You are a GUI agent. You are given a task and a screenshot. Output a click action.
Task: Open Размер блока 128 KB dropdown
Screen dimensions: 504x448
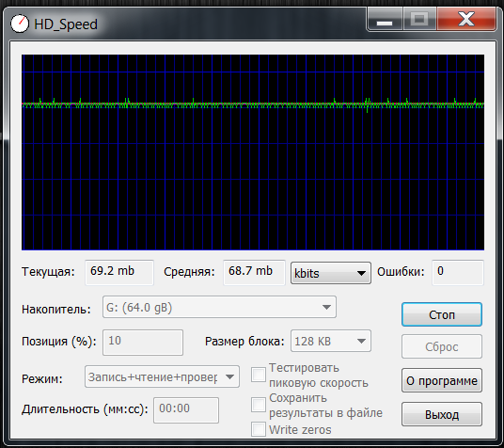pyautogui.click(x=331, y=341)
